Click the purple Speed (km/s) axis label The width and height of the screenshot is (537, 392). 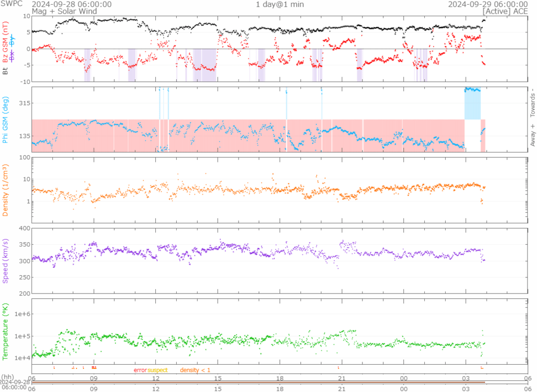[5, 260]
